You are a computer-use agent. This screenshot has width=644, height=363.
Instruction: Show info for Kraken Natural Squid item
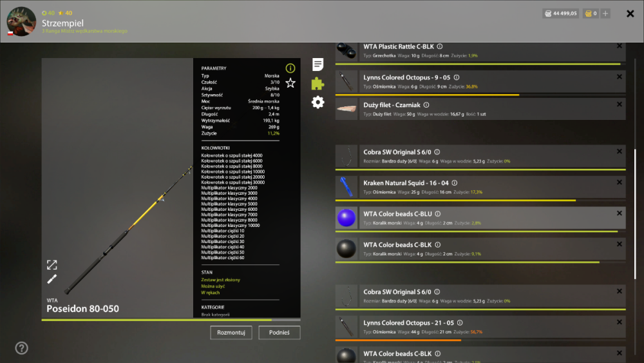click(454, 183)
